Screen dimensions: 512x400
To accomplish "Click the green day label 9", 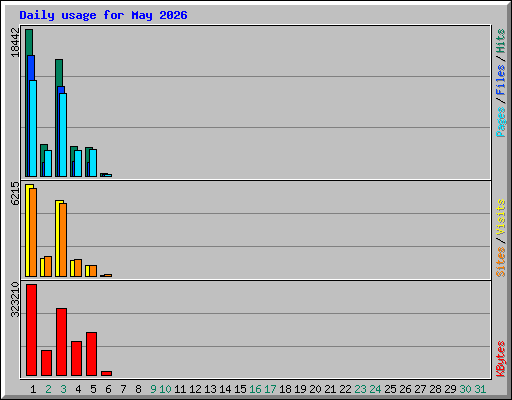I will (x=153, y=389).
